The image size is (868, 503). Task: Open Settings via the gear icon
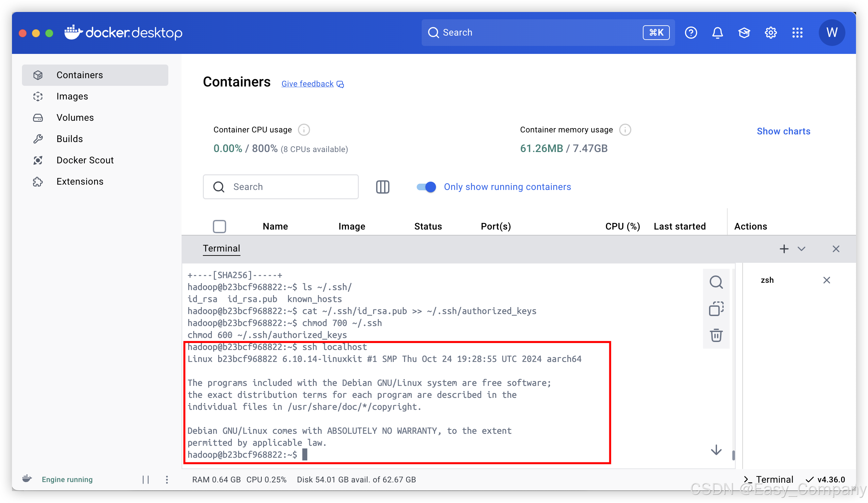(771, 33)
